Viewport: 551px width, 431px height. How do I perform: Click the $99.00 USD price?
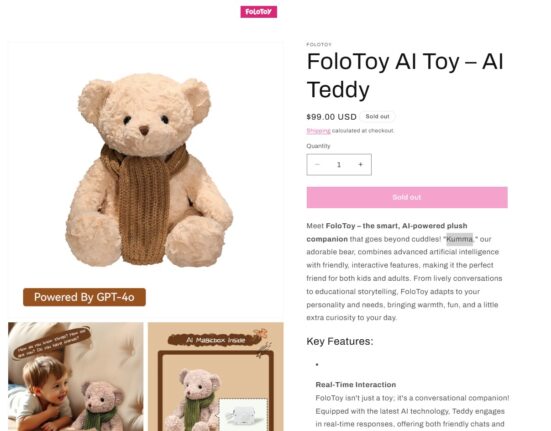click(x=331, y=117)
